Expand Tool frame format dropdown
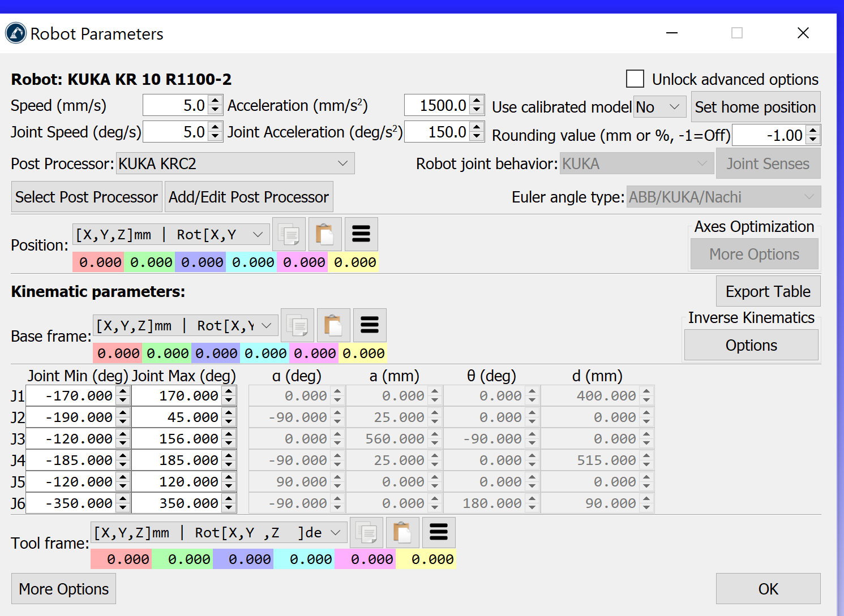 219,533
